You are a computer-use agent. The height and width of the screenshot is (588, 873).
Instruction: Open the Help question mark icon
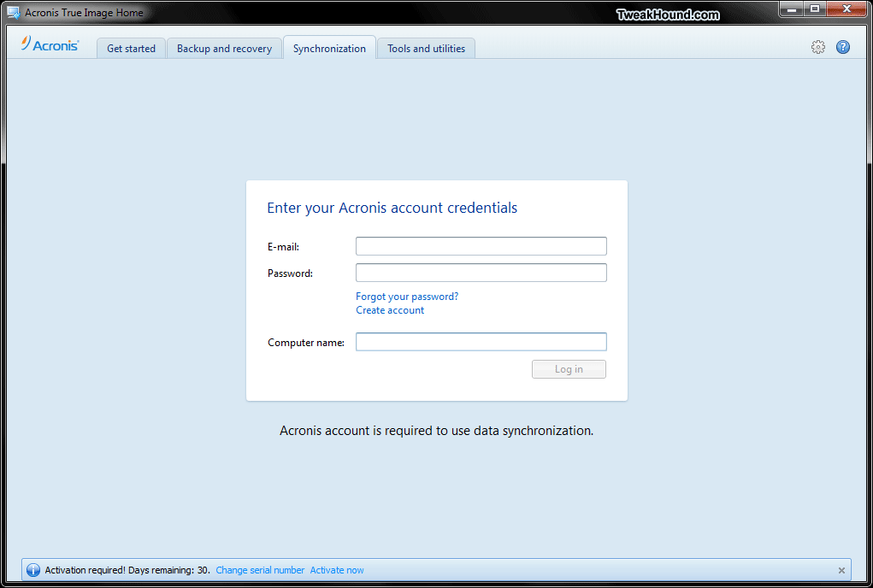[x=843, y=47]
